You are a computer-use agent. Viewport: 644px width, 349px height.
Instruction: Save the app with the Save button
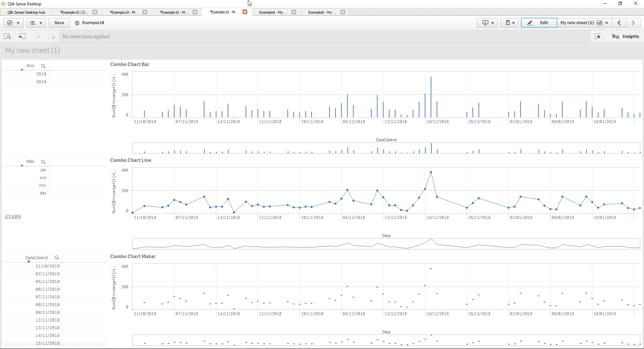click(59, 23)
